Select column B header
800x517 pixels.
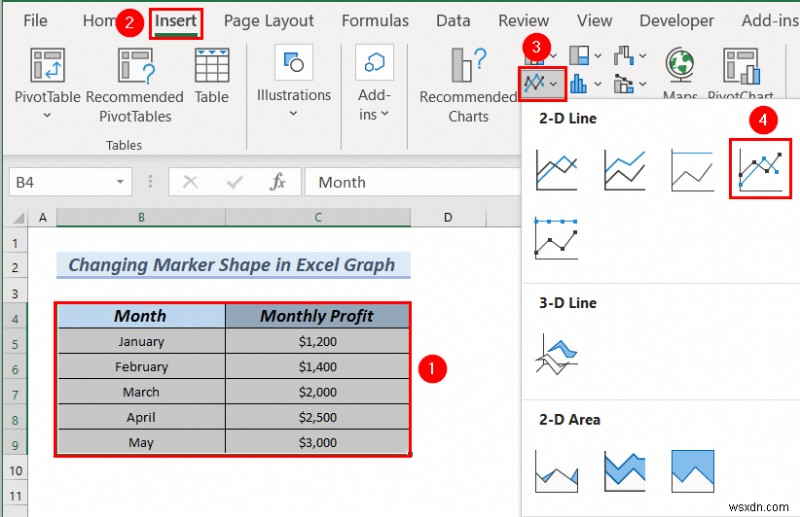coord(141,218)
